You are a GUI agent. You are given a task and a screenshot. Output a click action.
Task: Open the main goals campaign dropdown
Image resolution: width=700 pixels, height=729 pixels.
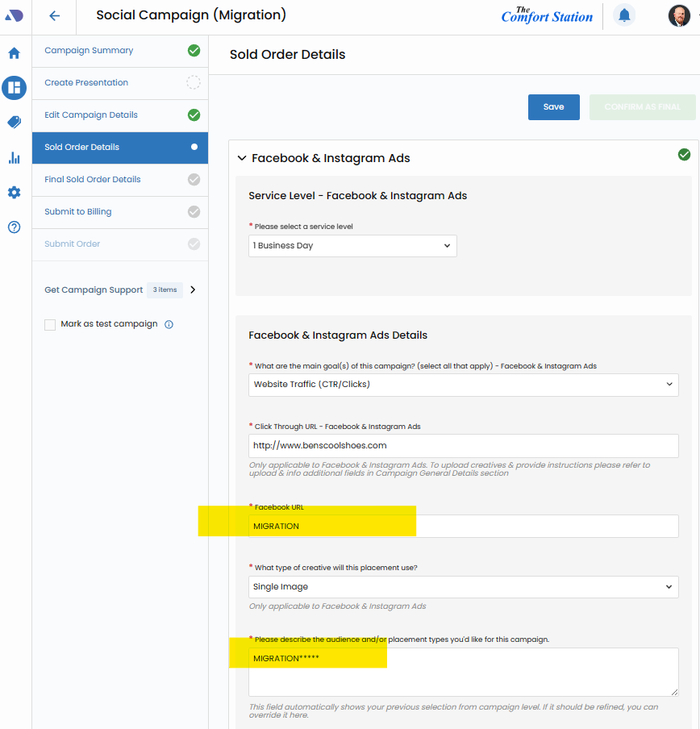coord(463,385)
